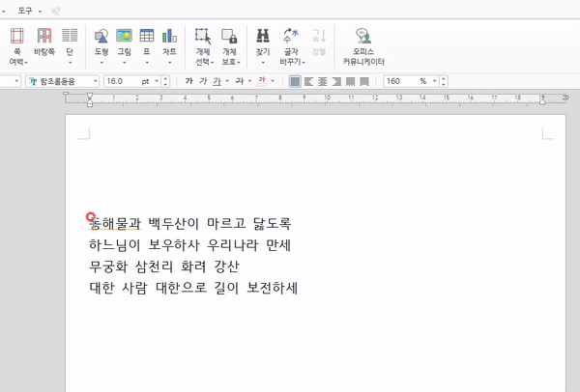Open the 도구 tools menu

pos(25,11)
